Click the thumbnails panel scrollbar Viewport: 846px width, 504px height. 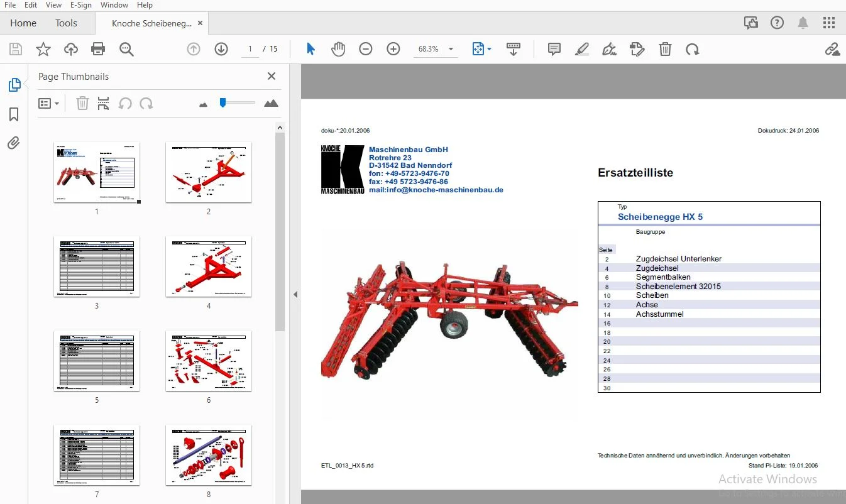pos(280,233)
